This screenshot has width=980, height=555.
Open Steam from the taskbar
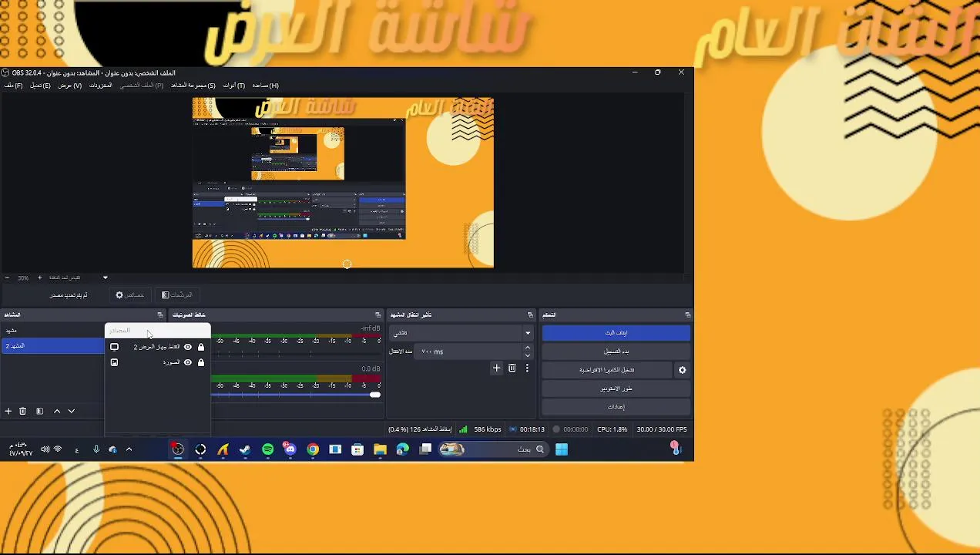tap(245, 449)
